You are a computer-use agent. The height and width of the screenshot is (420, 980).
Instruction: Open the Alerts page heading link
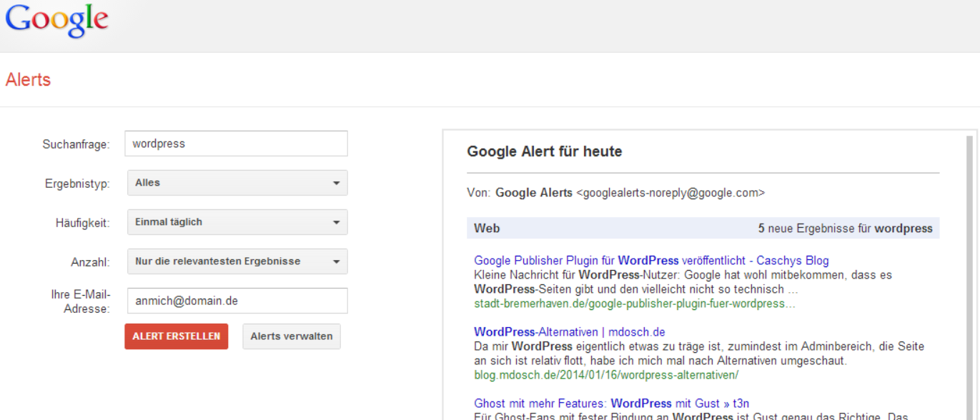click(28, 79)
